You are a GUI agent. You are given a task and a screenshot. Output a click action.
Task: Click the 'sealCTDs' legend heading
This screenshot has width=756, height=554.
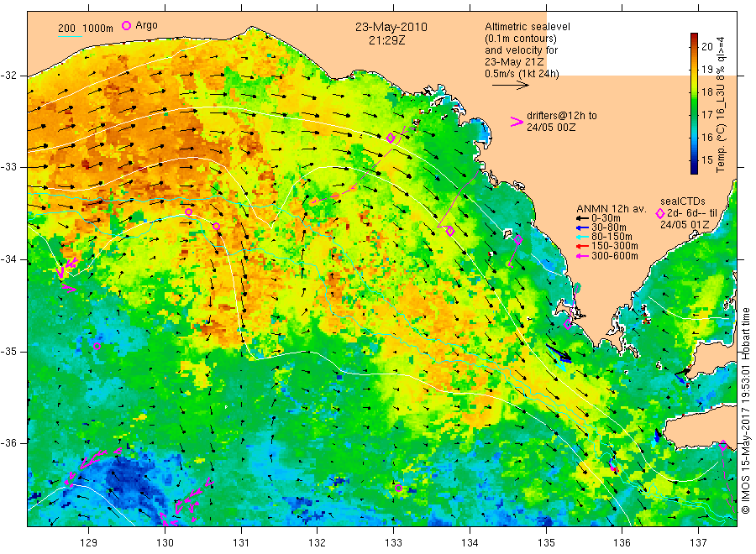pyautogui.click(x=683, y=201)
